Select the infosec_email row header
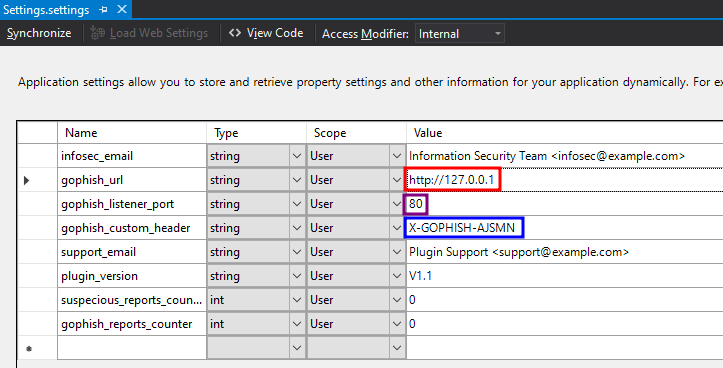723x368 pixels. 37,156
